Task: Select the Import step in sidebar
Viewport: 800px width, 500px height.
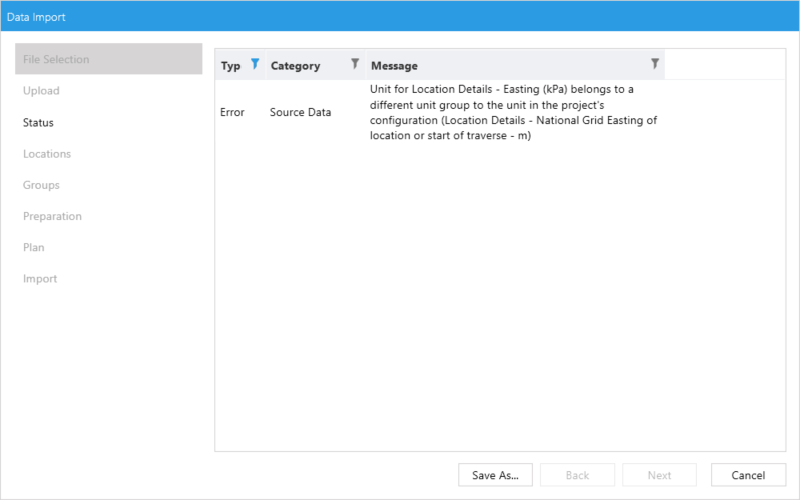Action: click(40, 279)
